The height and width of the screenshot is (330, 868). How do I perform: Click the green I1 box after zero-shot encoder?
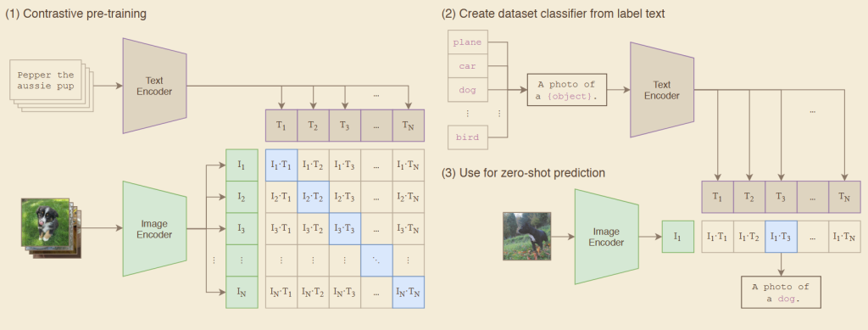click(x=678, y=237)
